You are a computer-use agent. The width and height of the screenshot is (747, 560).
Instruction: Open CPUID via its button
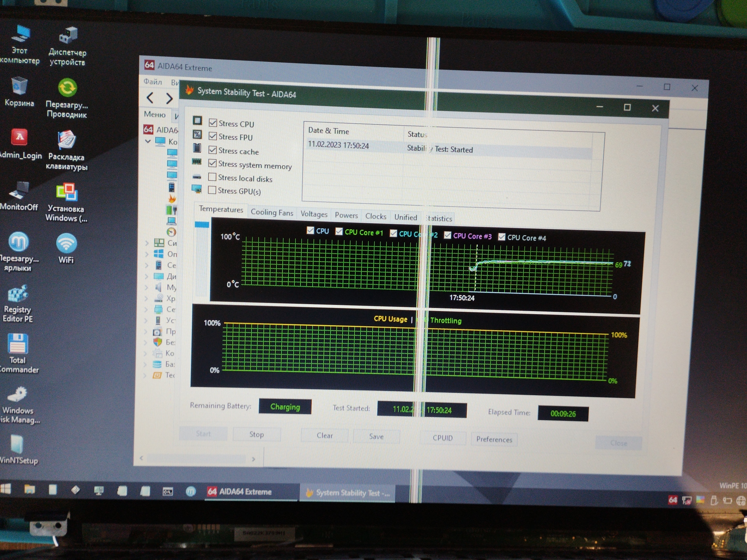(443, 438)
